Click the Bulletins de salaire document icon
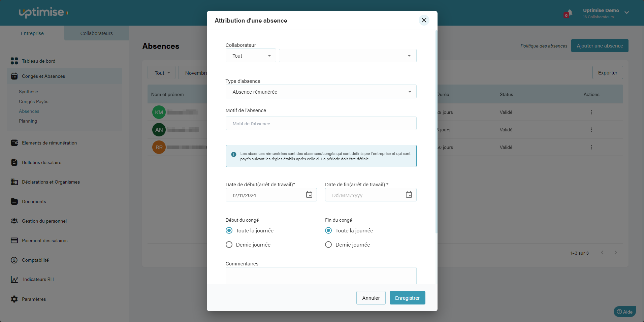Screen dimensions: 644x322 [14, 162]
